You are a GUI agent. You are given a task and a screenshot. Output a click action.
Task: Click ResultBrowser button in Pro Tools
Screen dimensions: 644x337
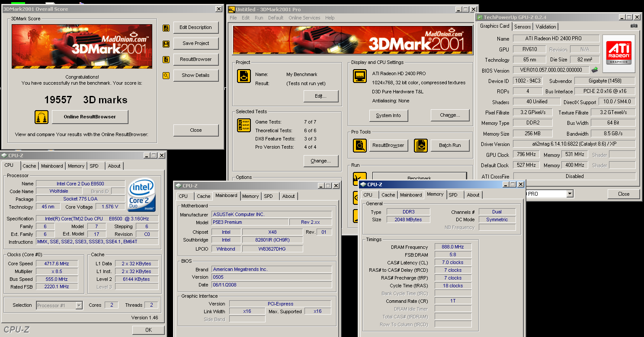388,146
